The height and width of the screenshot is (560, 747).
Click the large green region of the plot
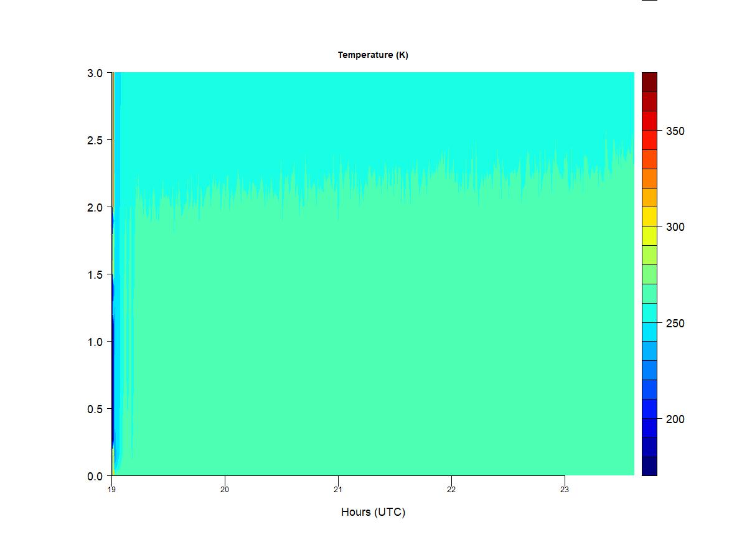coord(374,342)
